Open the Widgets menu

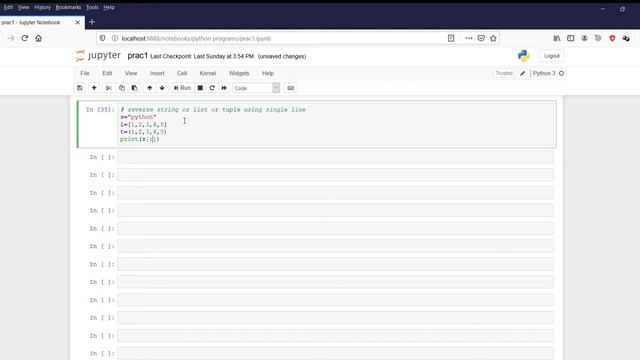[x=239, y=73]
